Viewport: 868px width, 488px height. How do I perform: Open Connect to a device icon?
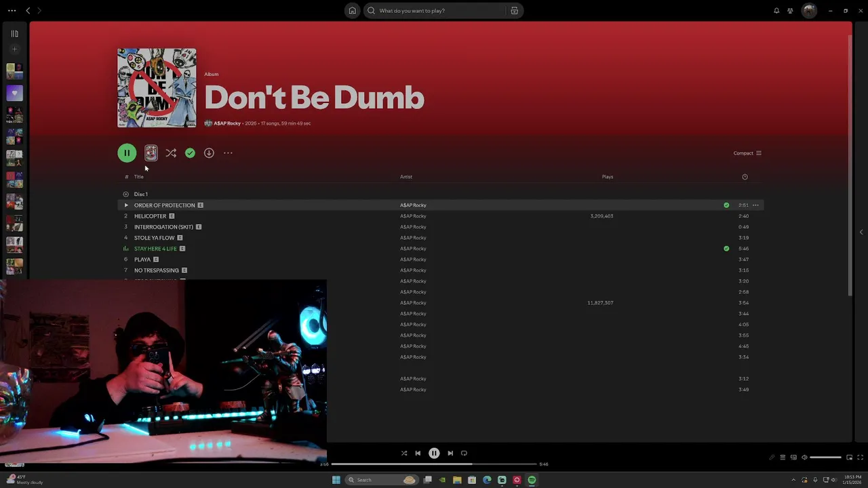(793, 457)
